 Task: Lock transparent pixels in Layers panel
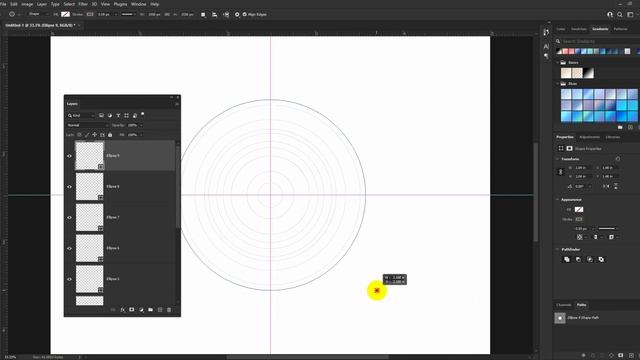79,135
